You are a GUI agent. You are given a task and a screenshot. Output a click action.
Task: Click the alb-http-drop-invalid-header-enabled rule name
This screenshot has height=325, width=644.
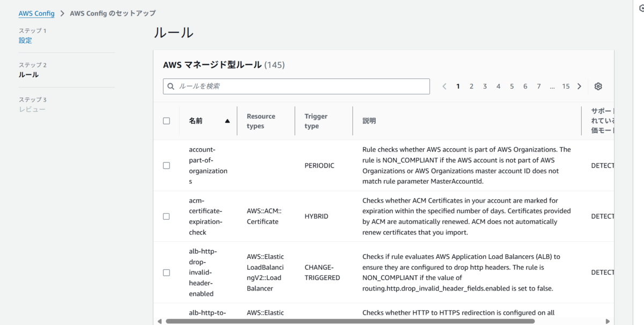tap(203, 272)
